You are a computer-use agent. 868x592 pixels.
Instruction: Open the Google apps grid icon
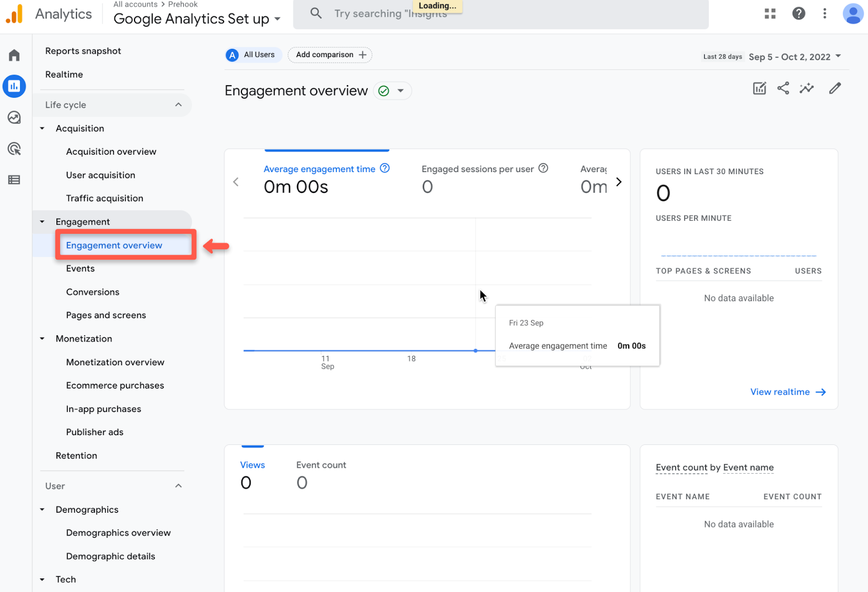(770, 14)
